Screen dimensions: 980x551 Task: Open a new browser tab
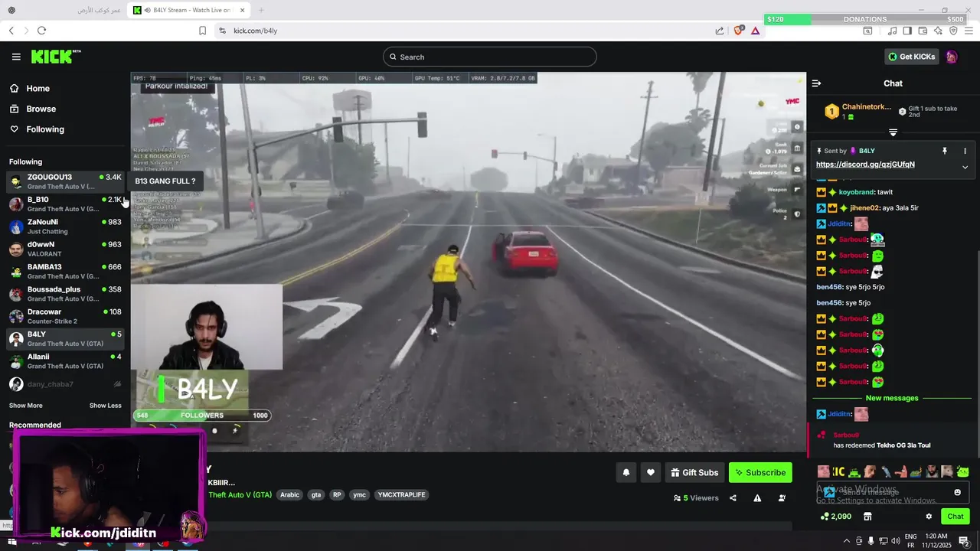(261, 10)
